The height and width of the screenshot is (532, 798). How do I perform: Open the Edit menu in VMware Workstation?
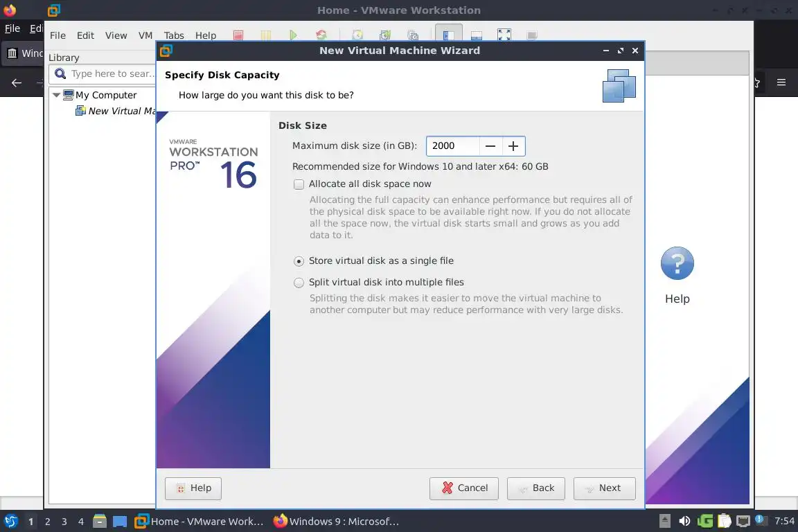pos(85,35)
